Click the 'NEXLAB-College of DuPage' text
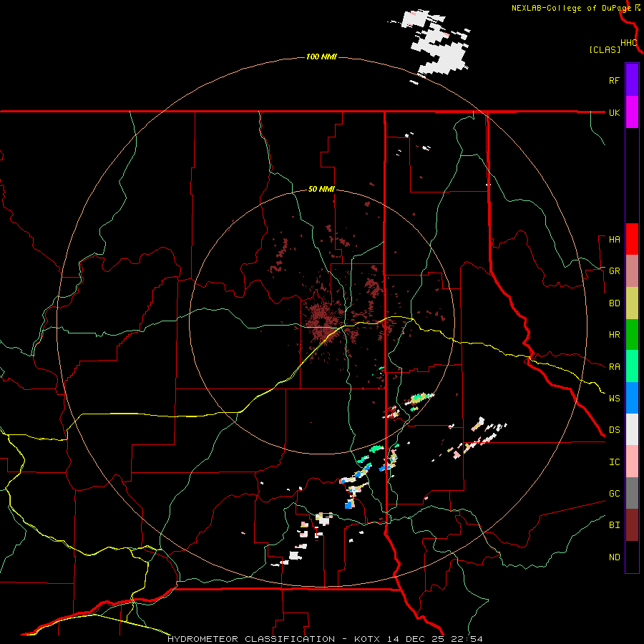644x644 pixels. pyautogui.click(x=571, y=8)
